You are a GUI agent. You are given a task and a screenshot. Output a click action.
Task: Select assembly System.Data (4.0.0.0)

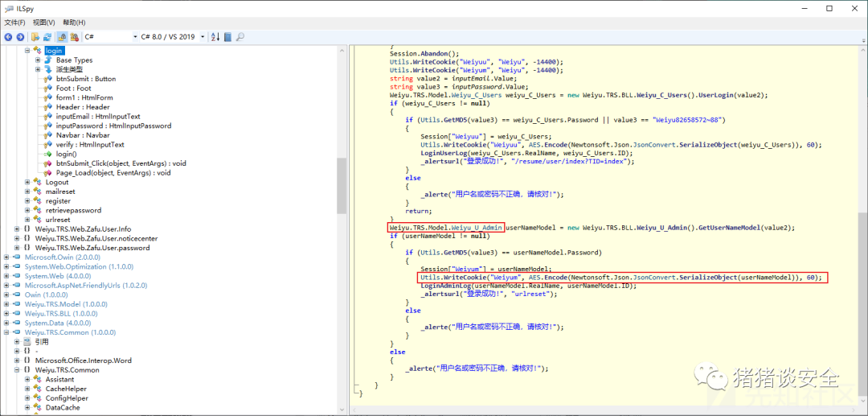[x=57, y=323]
